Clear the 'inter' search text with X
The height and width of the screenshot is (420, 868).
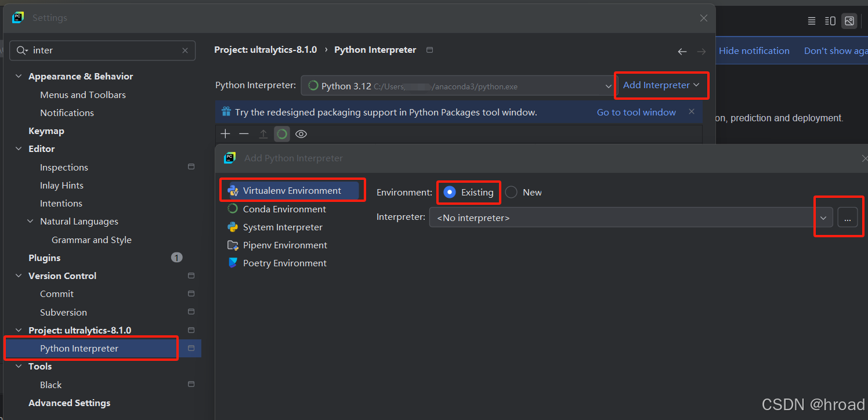[185, 50]
